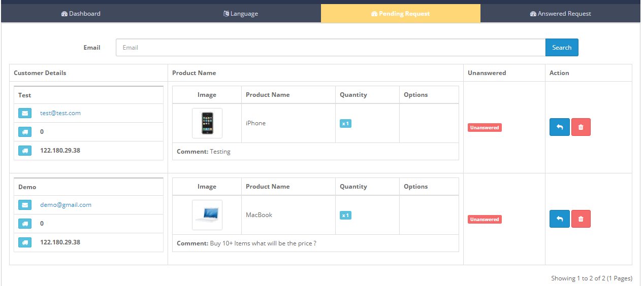
Task: Select the Customer Details column header
Action: point(40,73)
